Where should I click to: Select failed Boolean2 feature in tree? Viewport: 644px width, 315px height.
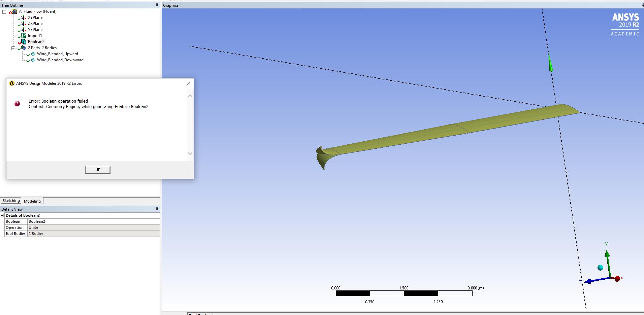pos(36,42)
